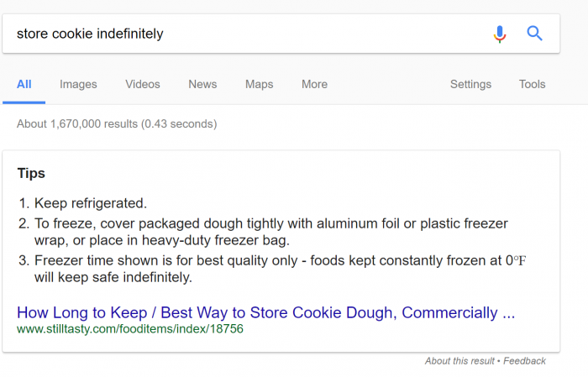The width and height of the screenshot is (588, 377).
Task: Expand the More search categories menu
Action: (314, 84)
